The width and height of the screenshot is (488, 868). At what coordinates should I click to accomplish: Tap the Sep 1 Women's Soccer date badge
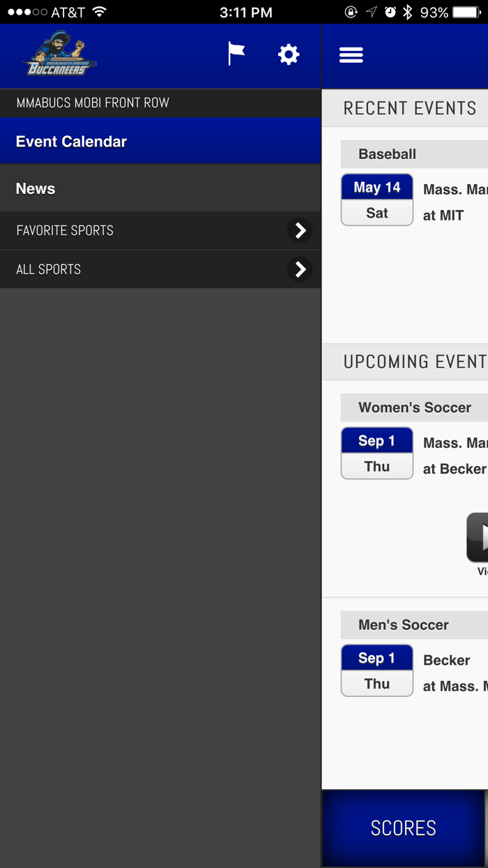click(376, 453)
